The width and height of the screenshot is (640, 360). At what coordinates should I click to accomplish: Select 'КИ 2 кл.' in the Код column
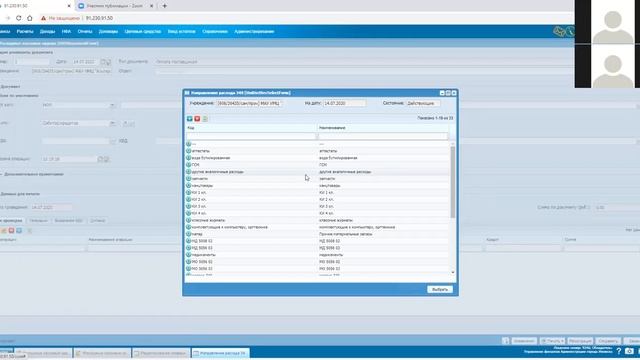(199, 199)
